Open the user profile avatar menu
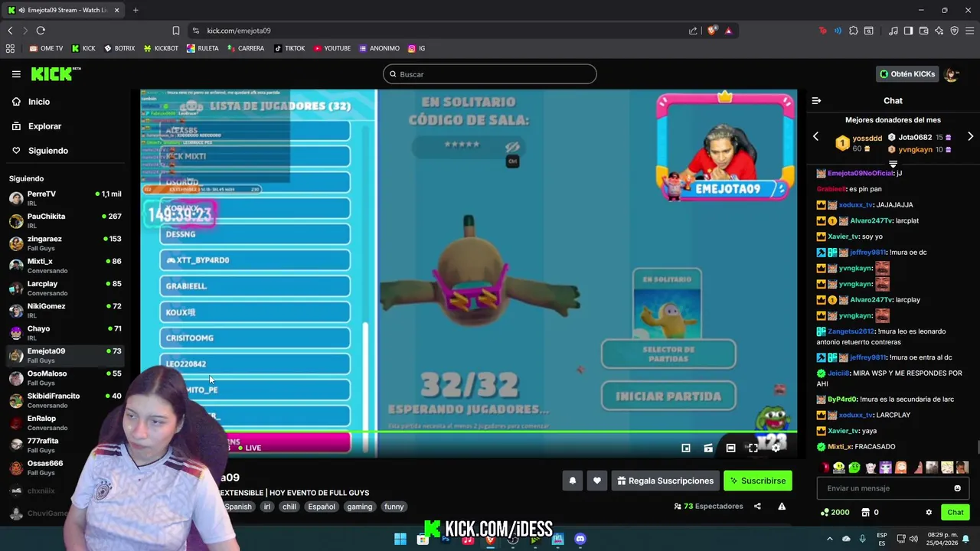 952,74
